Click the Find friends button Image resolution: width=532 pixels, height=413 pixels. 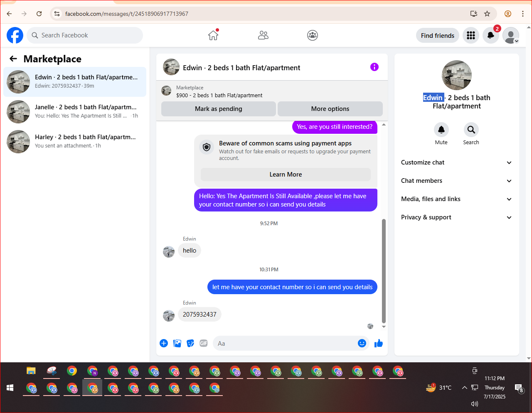tap(438, 36)
